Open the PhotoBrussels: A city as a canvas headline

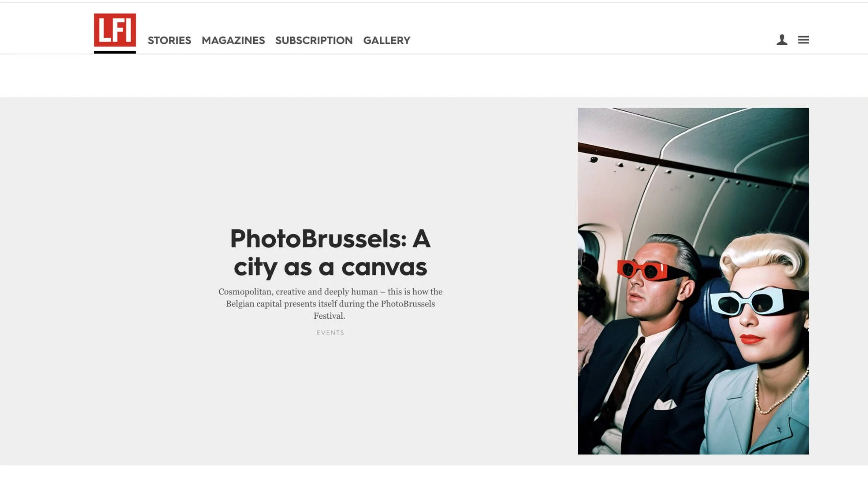click(330, 253)
